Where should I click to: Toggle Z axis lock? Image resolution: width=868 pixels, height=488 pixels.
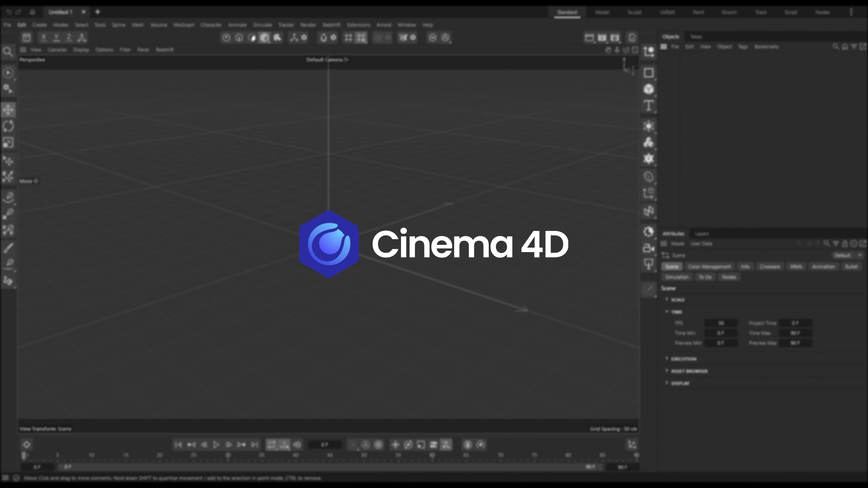69,38
